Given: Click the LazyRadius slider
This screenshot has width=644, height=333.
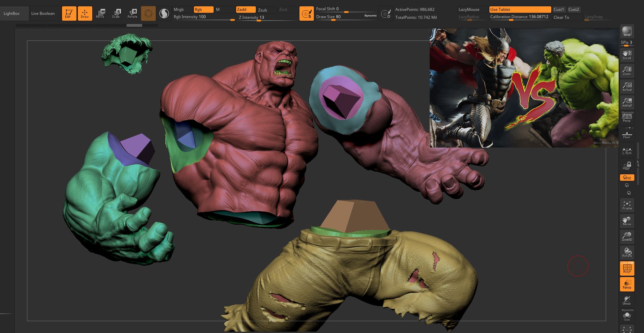Looking at the screenshot, I should point(473,17).
